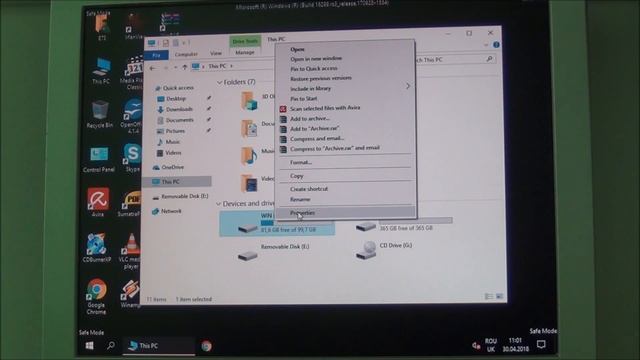Expand the Include in library submenu arrow

pos(407,86)
